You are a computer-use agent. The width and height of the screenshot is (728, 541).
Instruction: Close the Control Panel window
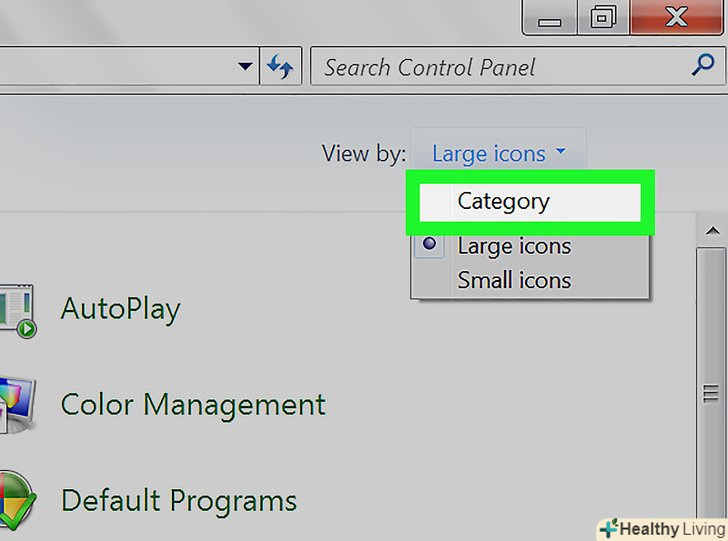675,18
